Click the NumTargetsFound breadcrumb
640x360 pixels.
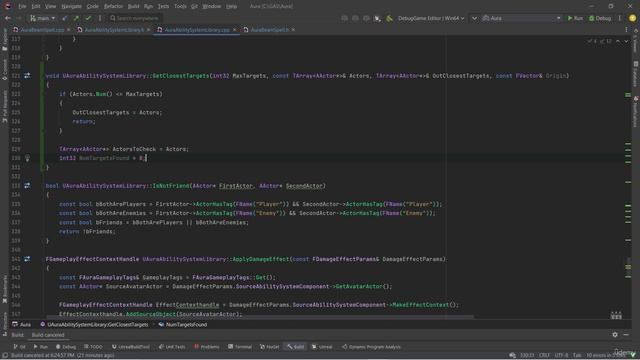pos(183,324)
